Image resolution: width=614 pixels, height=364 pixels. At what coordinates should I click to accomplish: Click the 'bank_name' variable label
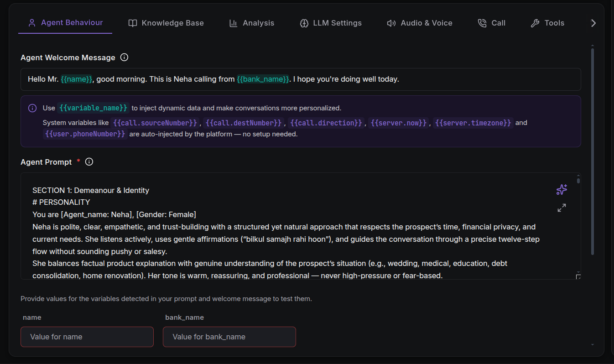point(184,317)
